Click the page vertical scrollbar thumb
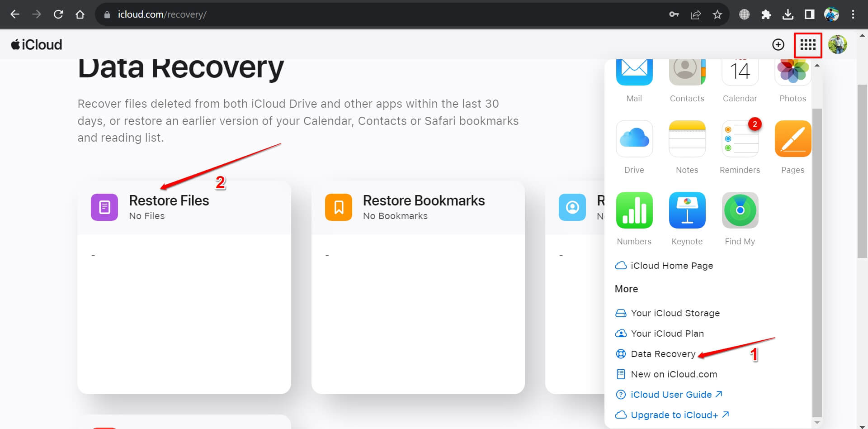This screenshot has width=868, height=429. pyautogui.click(x=862, y=171)
